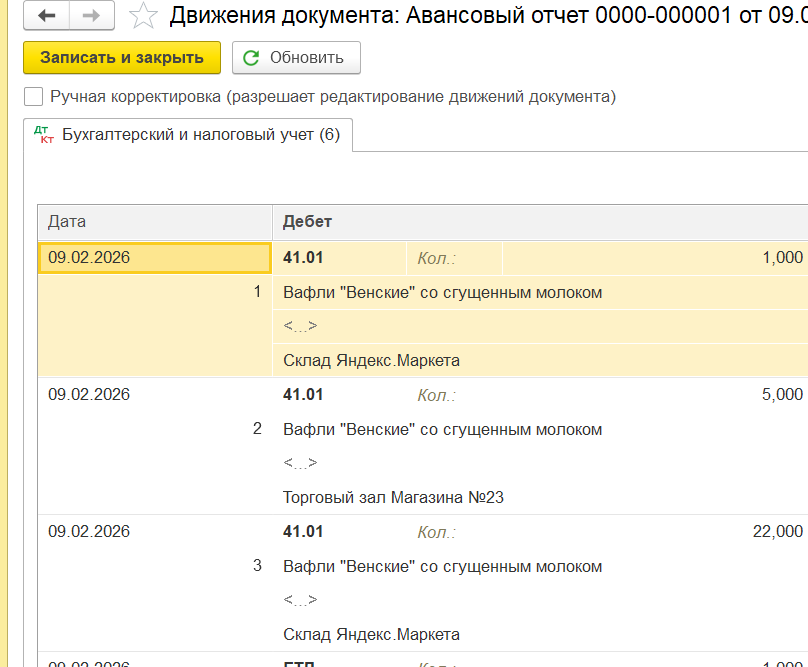This screenshot has height=667, width=808.
Task: Click the green refresh icon on Обновить
Action: point(251,58)
